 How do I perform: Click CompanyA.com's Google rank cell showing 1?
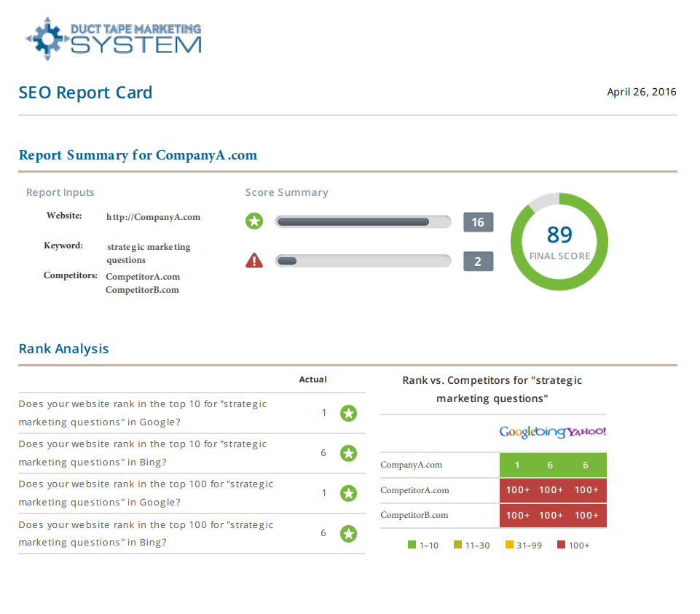pyautogui.click(x=517, y=465)
